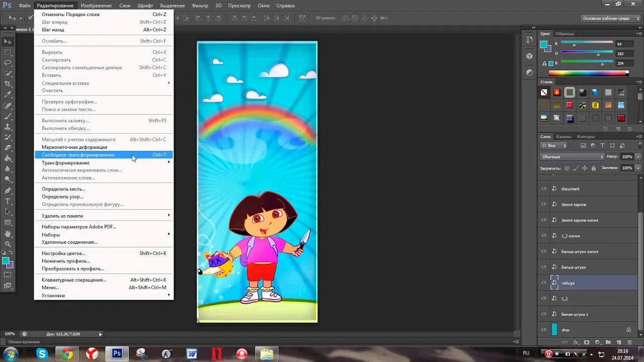Open the layer filter Вид dropdown

click(553, 145)
